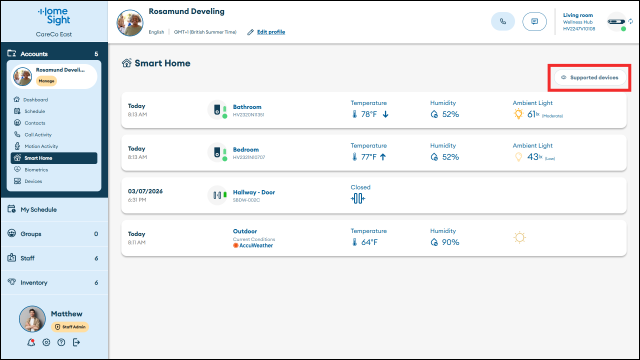Click the Bathroom sensor device icon

coord(218,110)
